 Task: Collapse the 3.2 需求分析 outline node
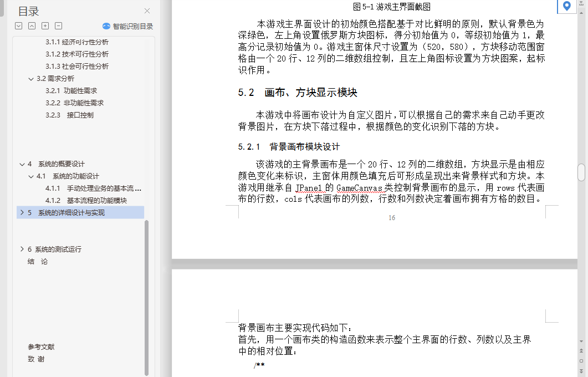tap(31, 79)
